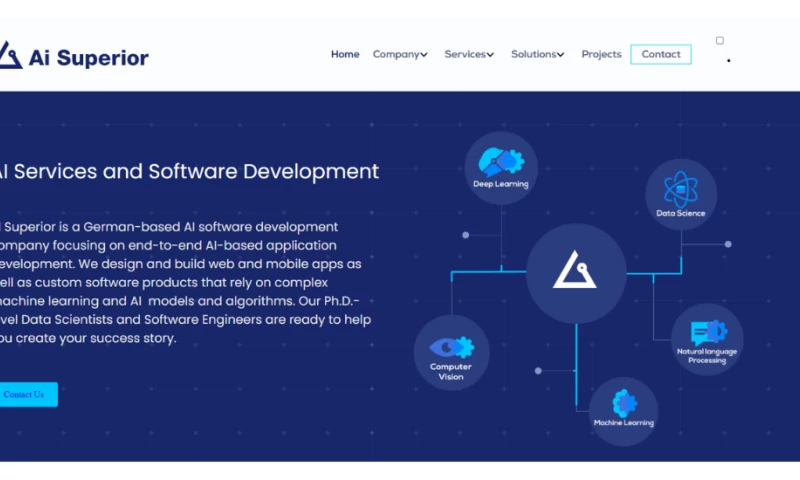Click the Machine Learning gear-brain icon
This screenshot has height=480, width=800.
624,403
